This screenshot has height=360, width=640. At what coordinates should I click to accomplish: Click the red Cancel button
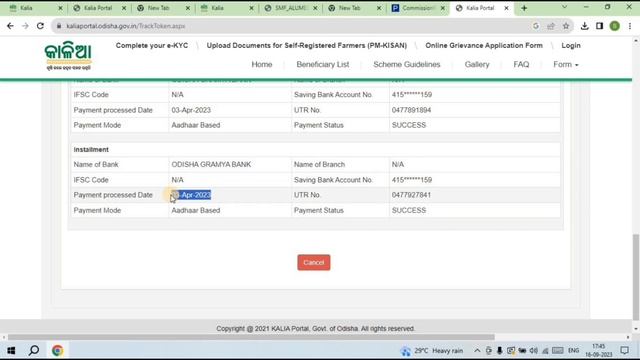pyautogui.click(x=314, y=262)
